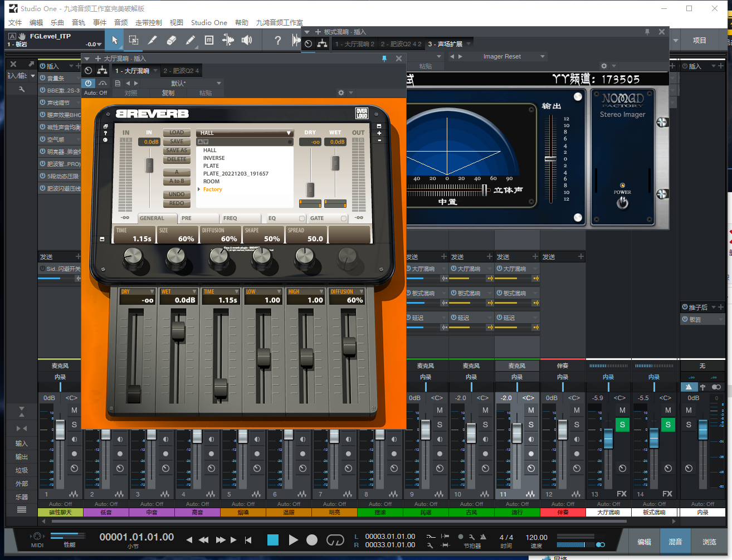Click the Stereo Imager power button
Image resolution: width=732 pixels, height=560 pixels.
(x=622, y=203)
